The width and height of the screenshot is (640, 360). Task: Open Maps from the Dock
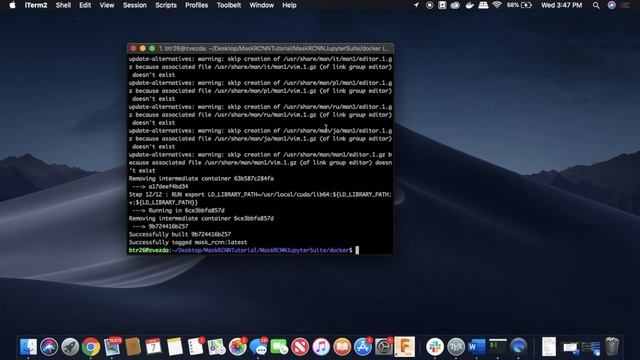click(x=217, y=347)
